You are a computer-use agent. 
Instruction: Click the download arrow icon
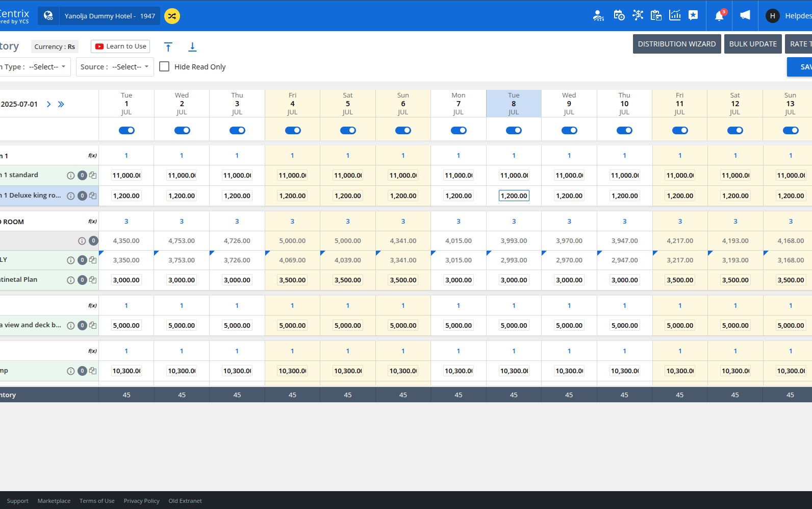click(192, 47)
